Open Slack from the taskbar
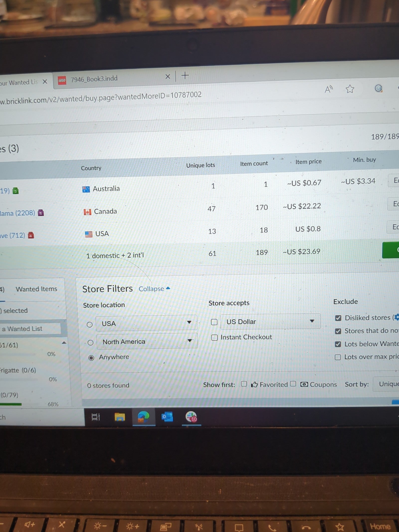Screen dimensions: 399x532 pyautogui.click(x=191, y=417)
